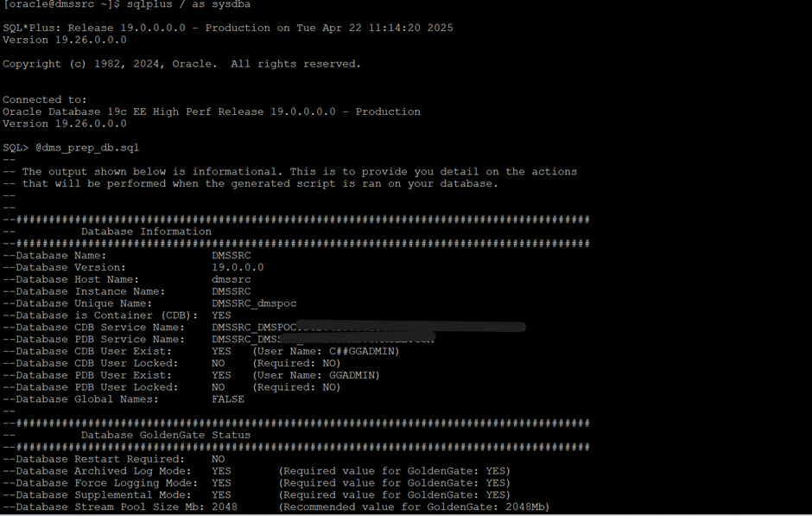
Task: Click the 'Database Information' heading
Action: coord(146,232)
